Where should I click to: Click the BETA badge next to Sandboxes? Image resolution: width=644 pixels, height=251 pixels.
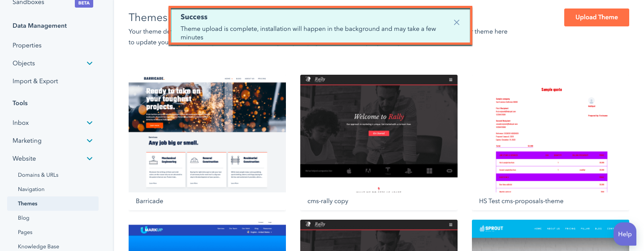pos(84,3)
